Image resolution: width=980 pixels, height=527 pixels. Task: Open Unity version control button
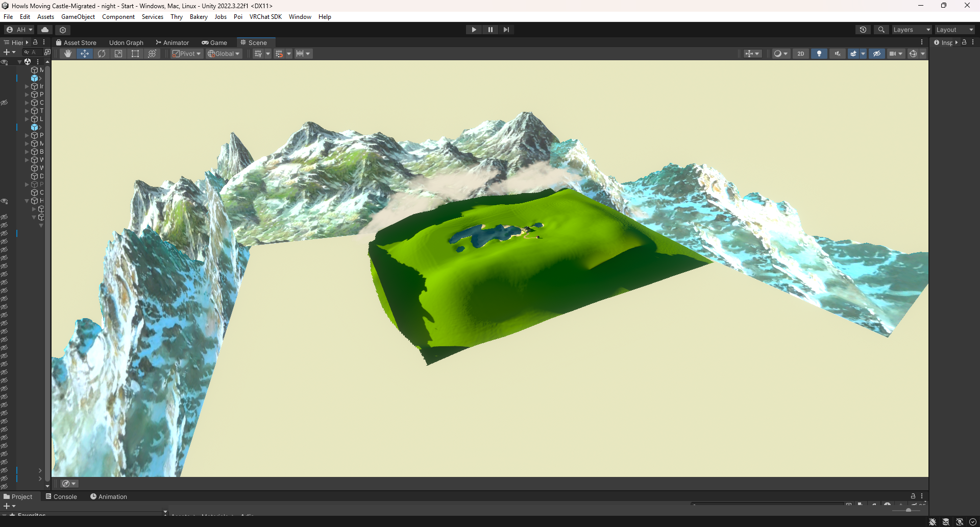63,30
